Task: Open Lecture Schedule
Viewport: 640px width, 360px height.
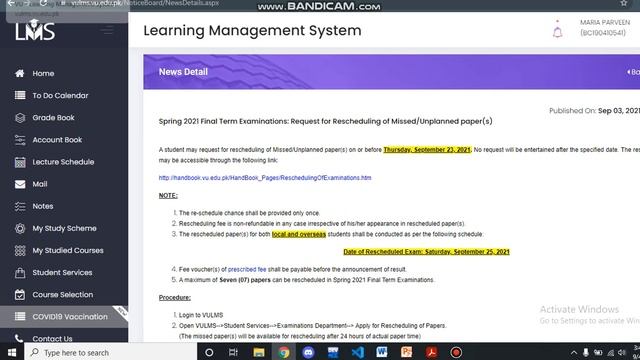Action: click(x=63, y=162)
